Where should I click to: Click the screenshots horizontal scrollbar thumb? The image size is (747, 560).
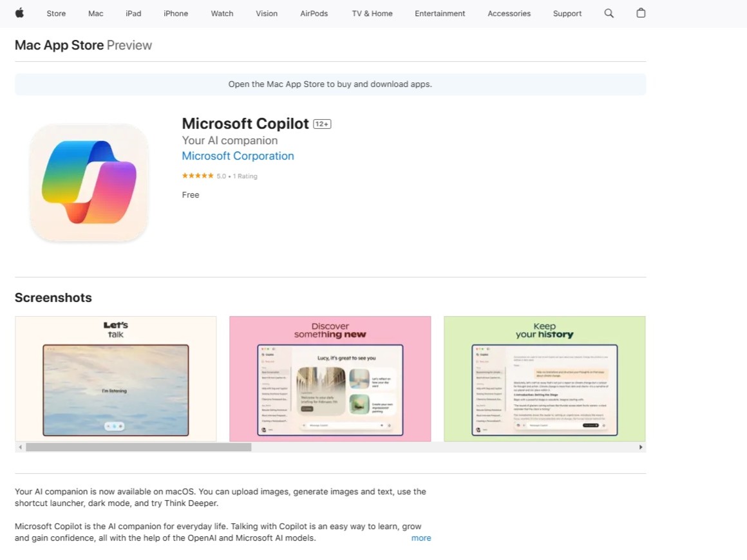pos(138,447)
